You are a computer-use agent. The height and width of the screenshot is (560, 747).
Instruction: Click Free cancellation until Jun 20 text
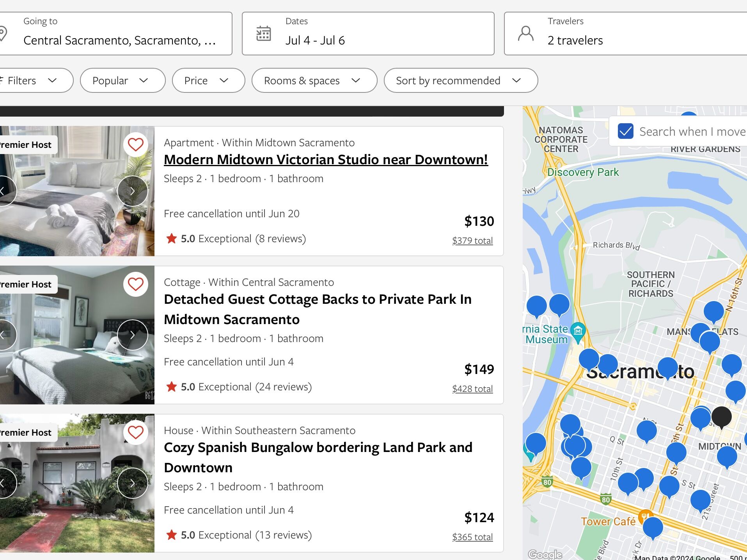pyautogui.click(x=232, y=214)
